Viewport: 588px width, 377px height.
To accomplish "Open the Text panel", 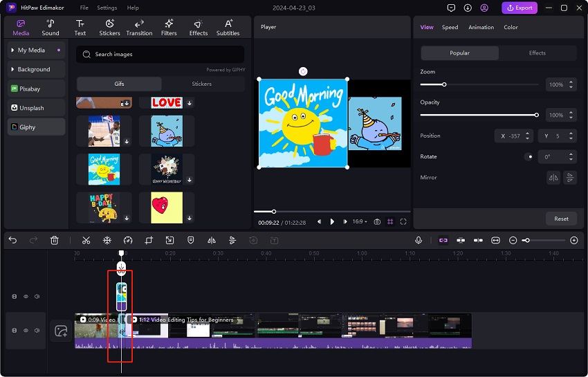I will (80, 28).
